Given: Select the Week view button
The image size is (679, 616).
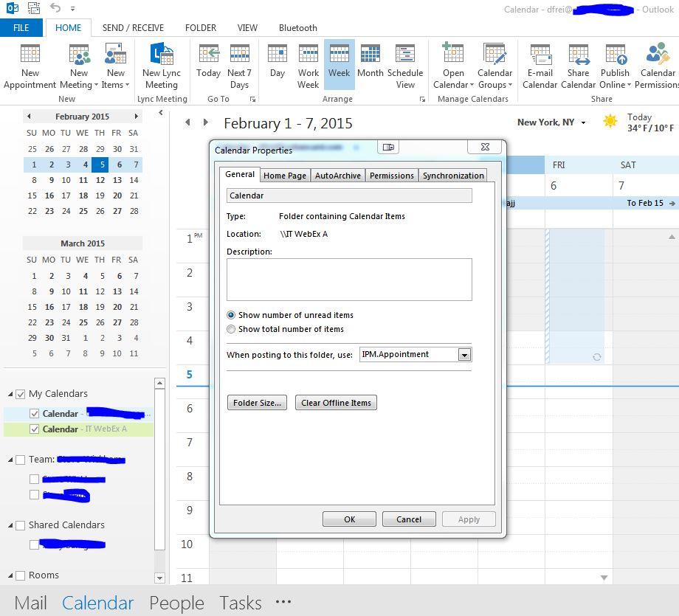Looking at the screenshot, I should click(x=339, y=64).
